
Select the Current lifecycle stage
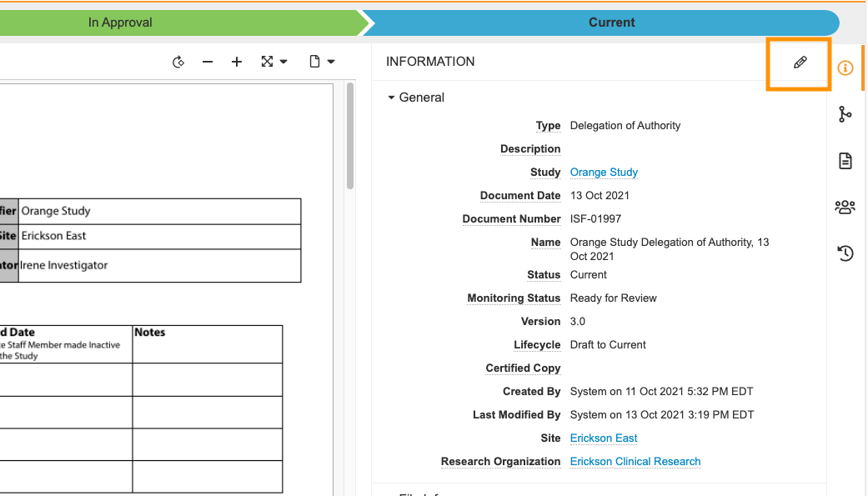tap(611, 23)
